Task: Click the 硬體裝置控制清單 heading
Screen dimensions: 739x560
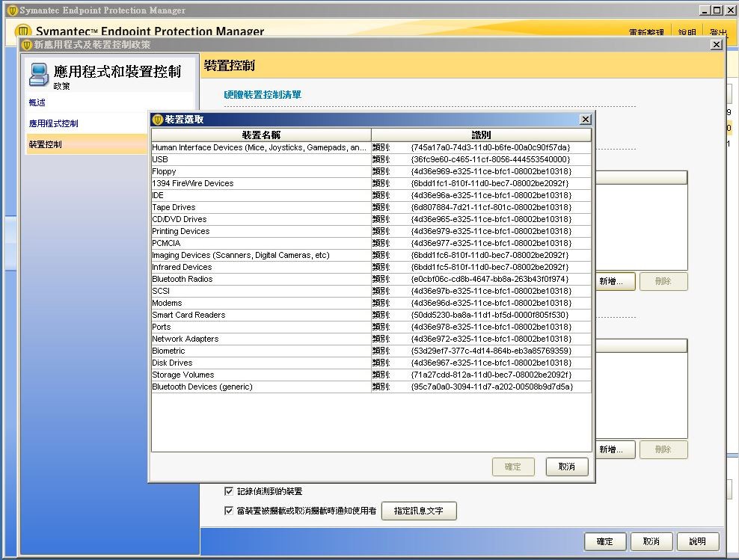Action: pos(263,95)
